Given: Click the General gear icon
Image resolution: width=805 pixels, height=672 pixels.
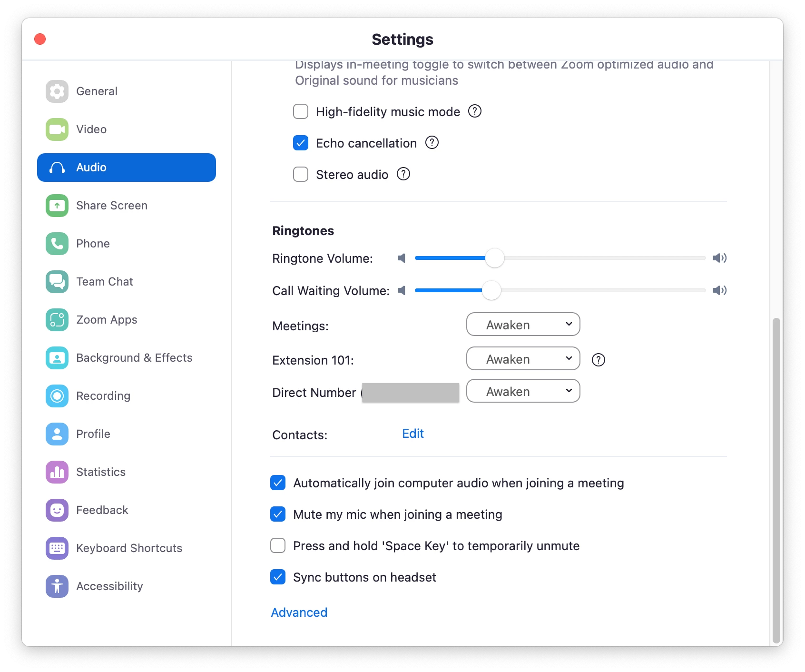Looking at the screenshot, I should pyautogui.click(x=57, y=91).
